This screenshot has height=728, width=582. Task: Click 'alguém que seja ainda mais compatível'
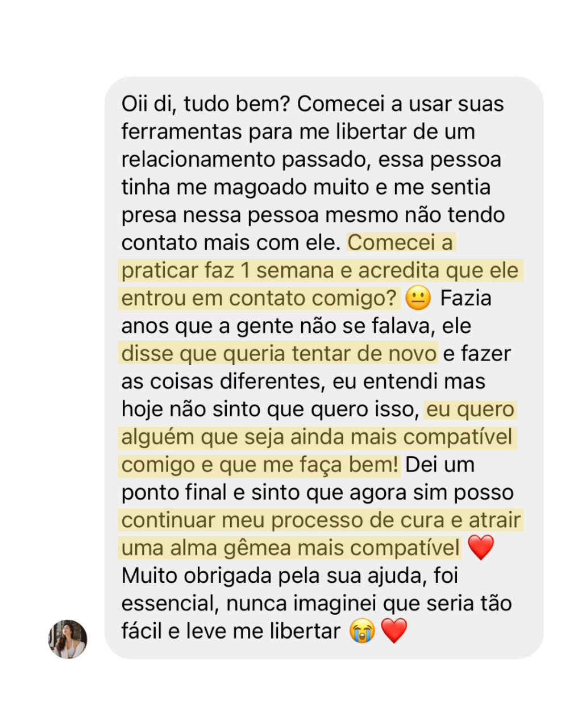pos(317,437)
